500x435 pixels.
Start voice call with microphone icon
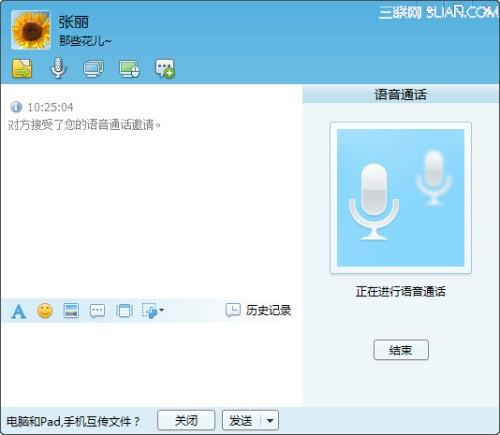click(x=58, y=68)
